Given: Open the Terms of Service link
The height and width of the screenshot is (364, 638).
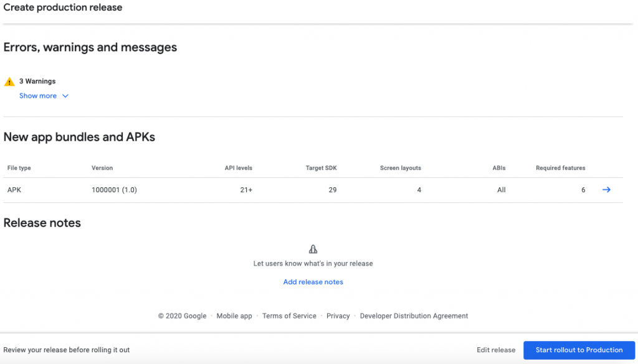Looking at the screenshot, I should [289, 316].
